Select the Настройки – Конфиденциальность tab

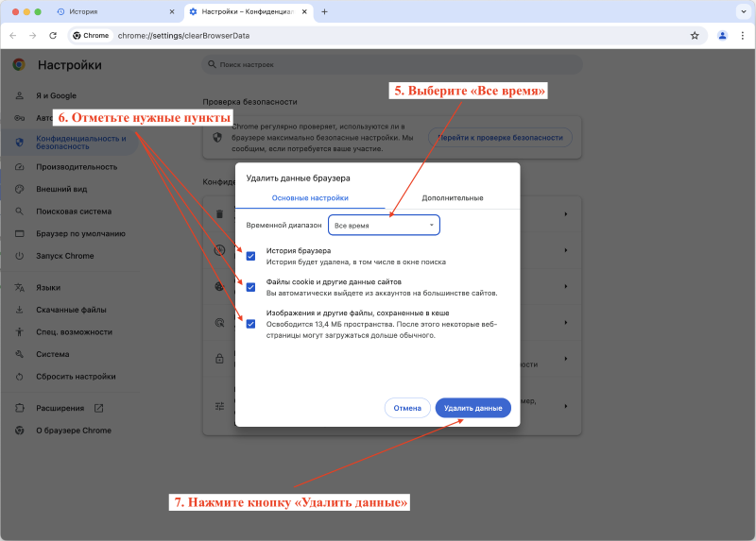pyautogui.click(x=249, y=11)
